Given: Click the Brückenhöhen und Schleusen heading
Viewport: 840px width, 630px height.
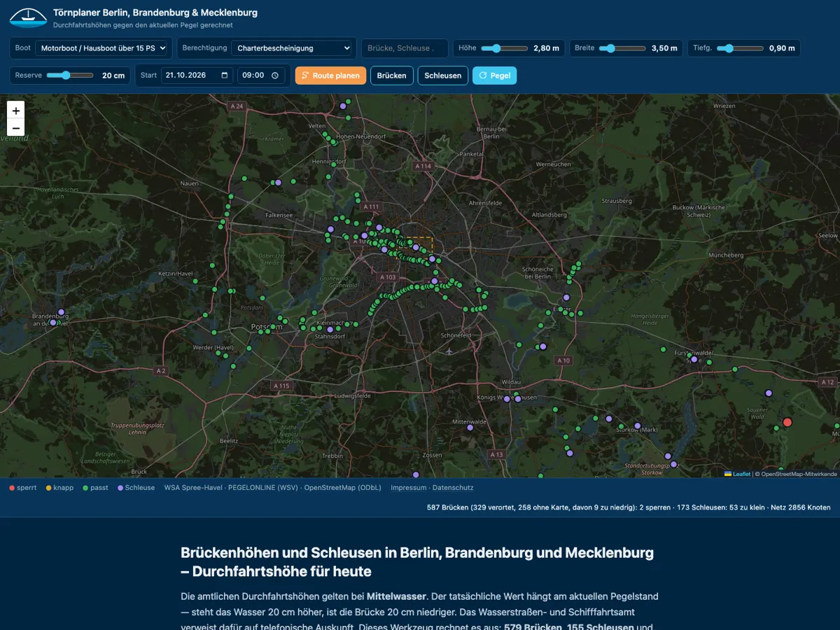Looking at the screenshot, I should click(417, 562).
